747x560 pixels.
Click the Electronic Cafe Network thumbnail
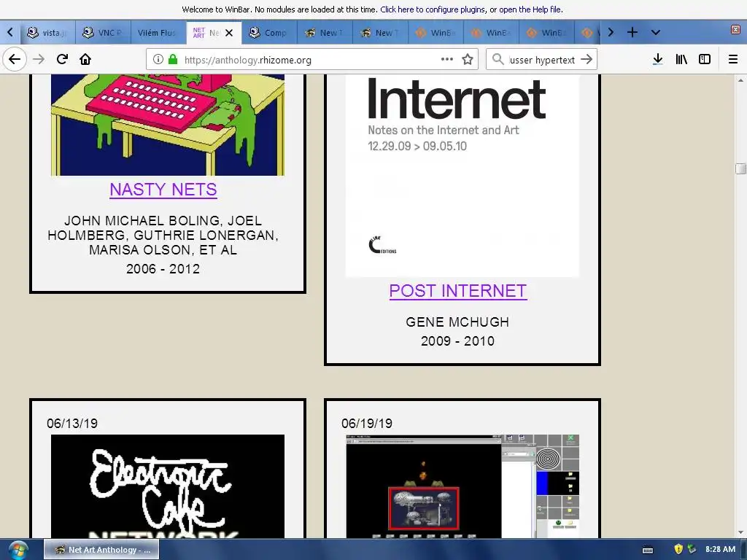(x=168, y=486)
